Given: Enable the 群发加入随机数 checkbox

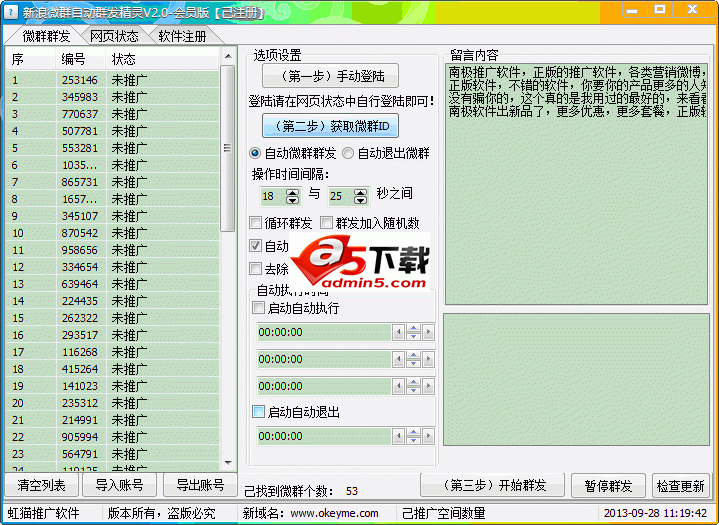Looking at the screenshot, I should tap(326, 223).
